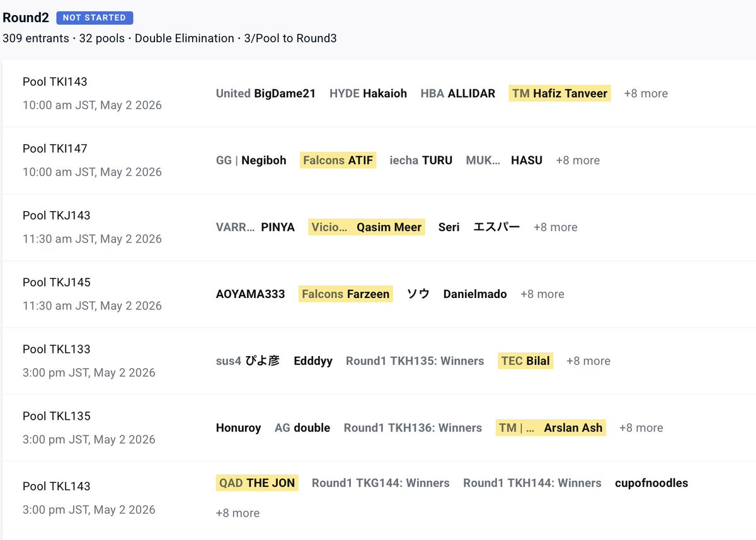756x540 pixels.
Task: Select entrant sus4 ぴよ彦
Action: 248,360
